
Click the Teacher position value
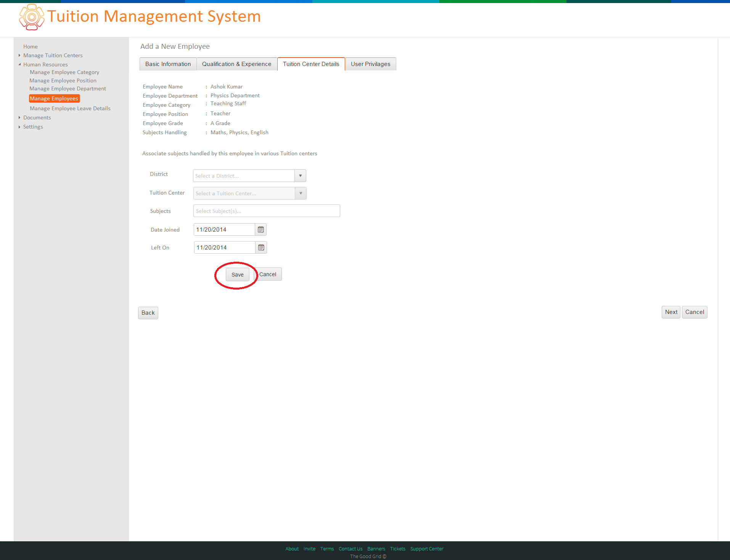coord(220,113)
